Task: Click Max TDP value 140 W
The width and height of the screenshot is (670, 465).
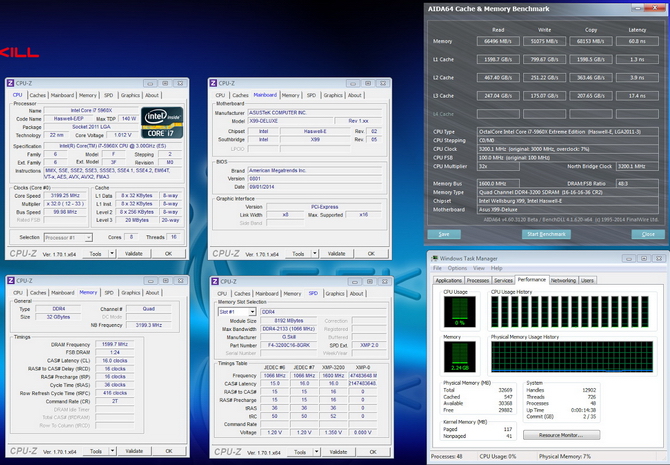Action: click(x=129, y=119)
